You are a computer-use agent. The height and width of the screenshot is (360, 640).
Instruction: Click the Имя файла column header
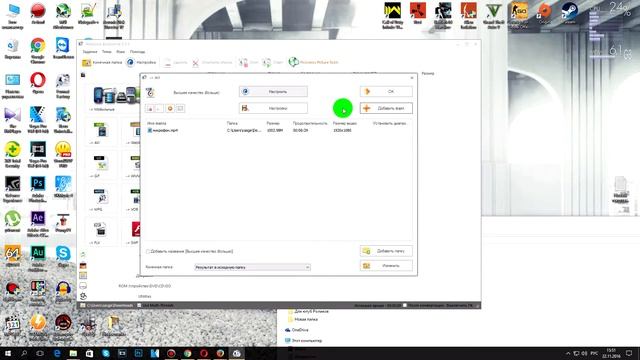click(157, 123)
